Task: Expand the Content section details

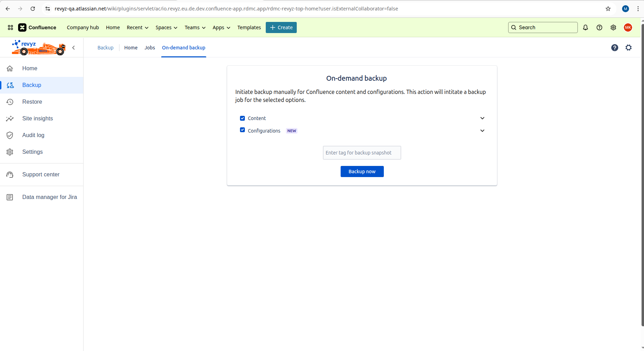Action: 482,118
